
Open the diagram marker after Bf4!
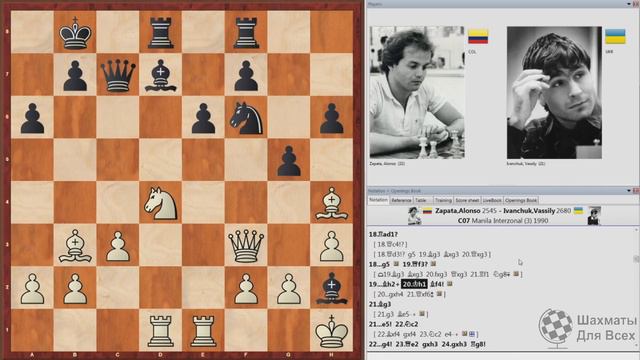click(449, 284)
